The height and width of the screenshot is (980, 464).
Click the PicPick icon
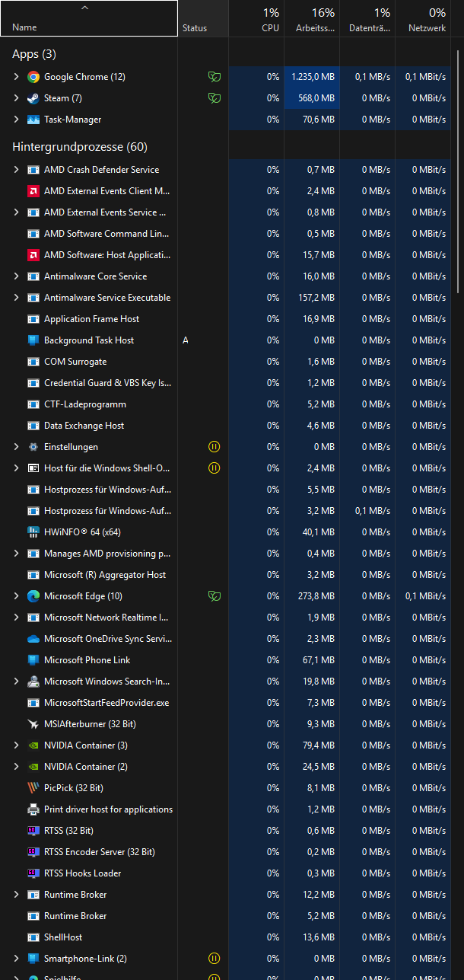click(x=33, y=788)
